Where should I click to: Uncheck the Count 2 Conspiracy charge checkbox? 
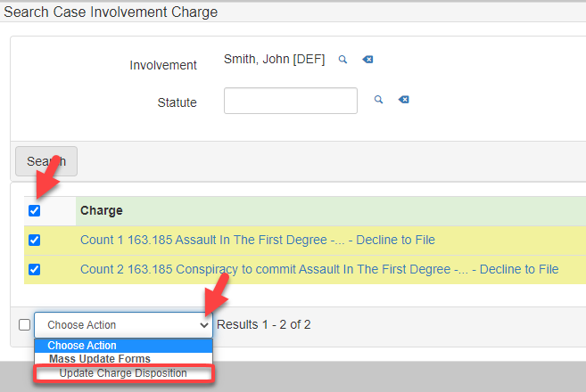coord(35,269)
